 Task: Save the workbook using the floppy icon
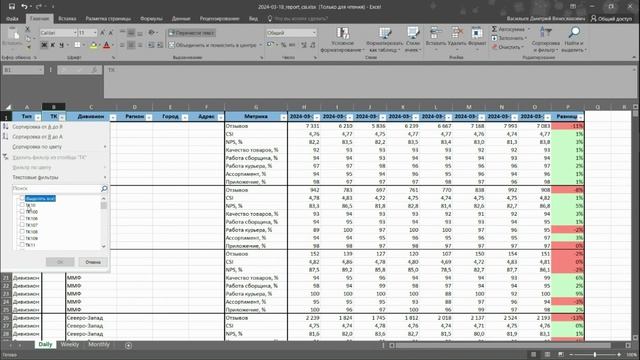12,7
